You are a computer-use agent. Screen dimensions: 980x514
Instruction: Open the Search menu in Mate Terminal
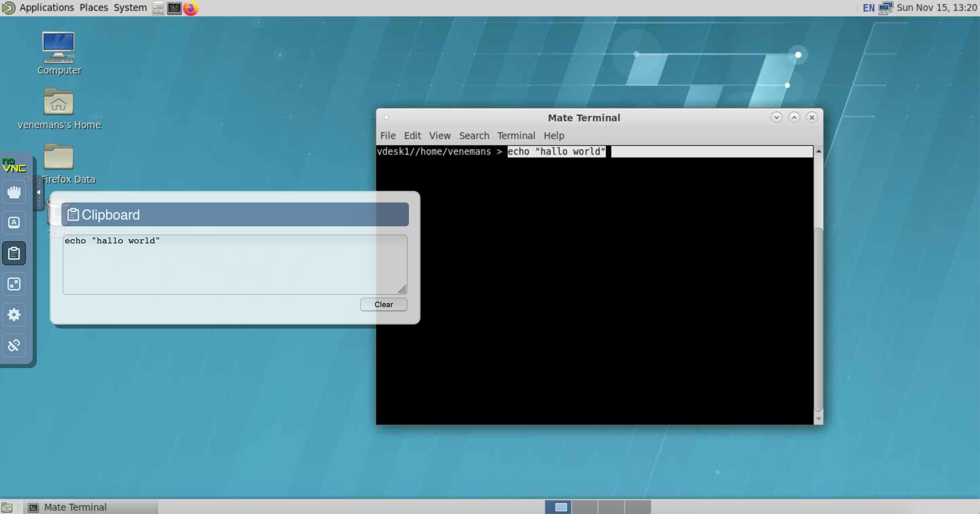click(474, 135)
